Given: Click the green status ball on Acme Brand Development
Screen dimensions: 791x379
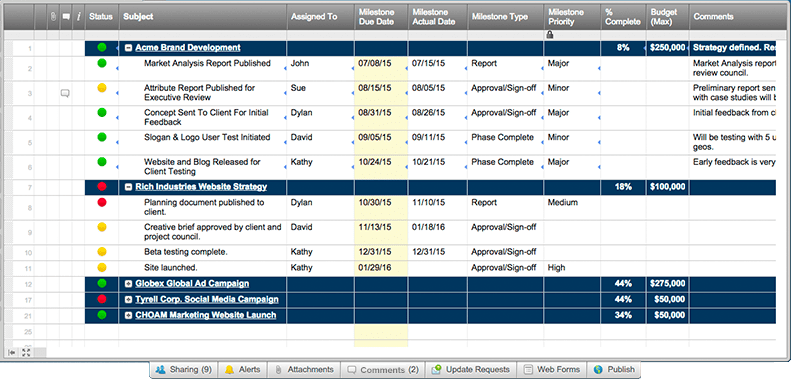Looking at the screenshot, I should coord(102,47).
